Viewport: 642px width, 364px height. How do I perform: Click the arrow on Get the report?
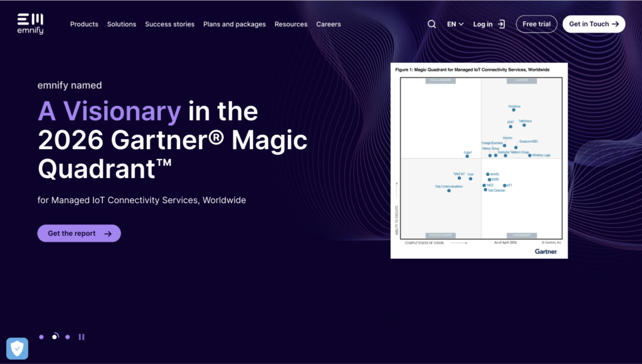click(108, 234)
